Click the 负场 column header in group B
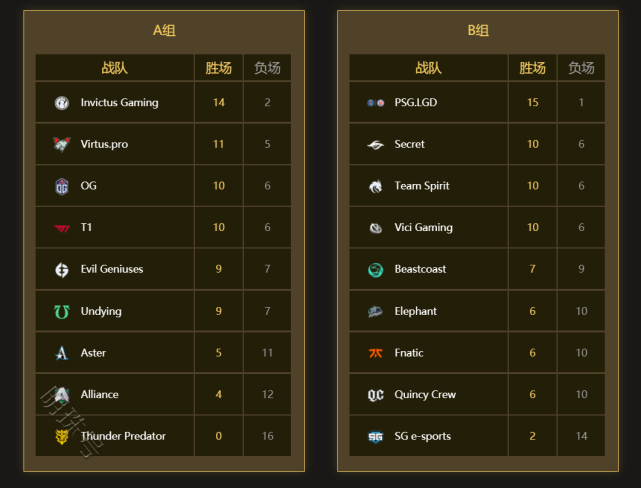The height and width of the screenshot is (488, 641). [581, 68]
